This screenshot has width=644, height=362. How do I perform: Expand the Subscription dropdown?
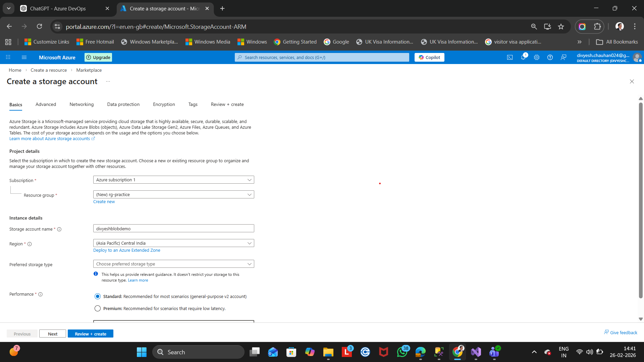point(173,180)
